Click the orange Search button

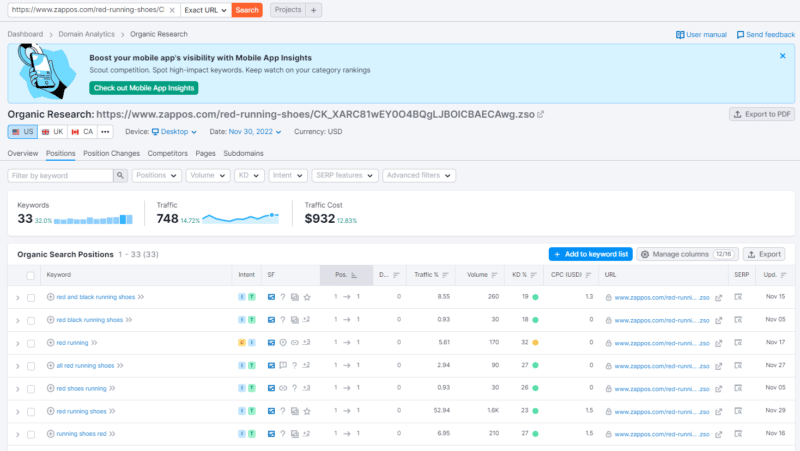pos(247,10)
